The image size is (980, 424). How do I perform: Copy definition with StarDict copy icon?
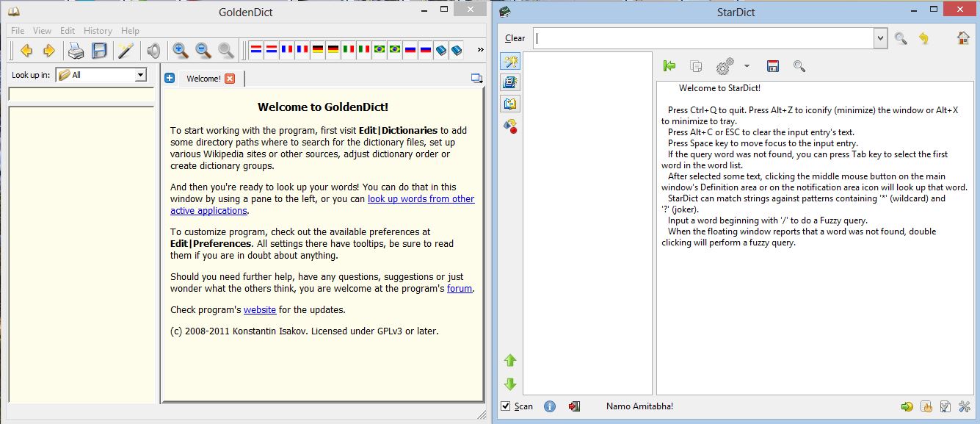click(696, 66)
